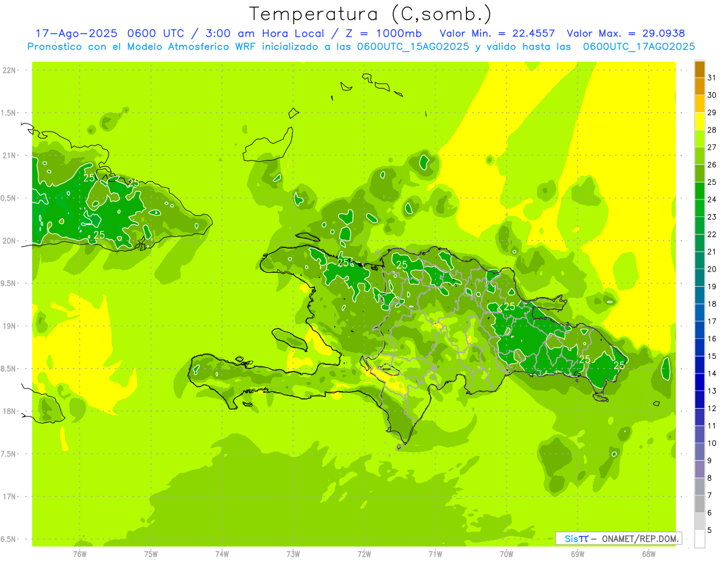The width and height of the screenshot is (728, 562).
Task: Click the "73W" longitude axis label
Action: coord(293,554)
